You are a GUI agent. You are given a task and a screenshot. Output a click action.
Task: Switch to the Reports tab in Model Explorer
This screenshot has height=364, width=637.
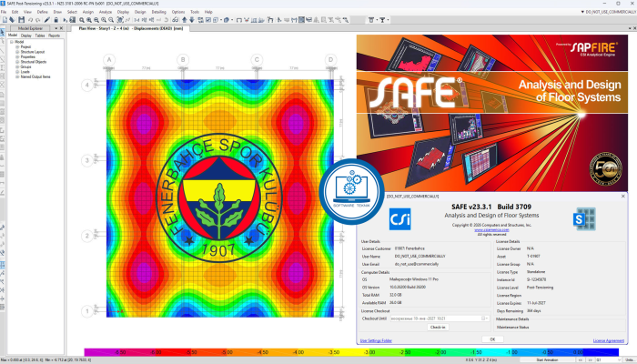click(x=54, y=35)
